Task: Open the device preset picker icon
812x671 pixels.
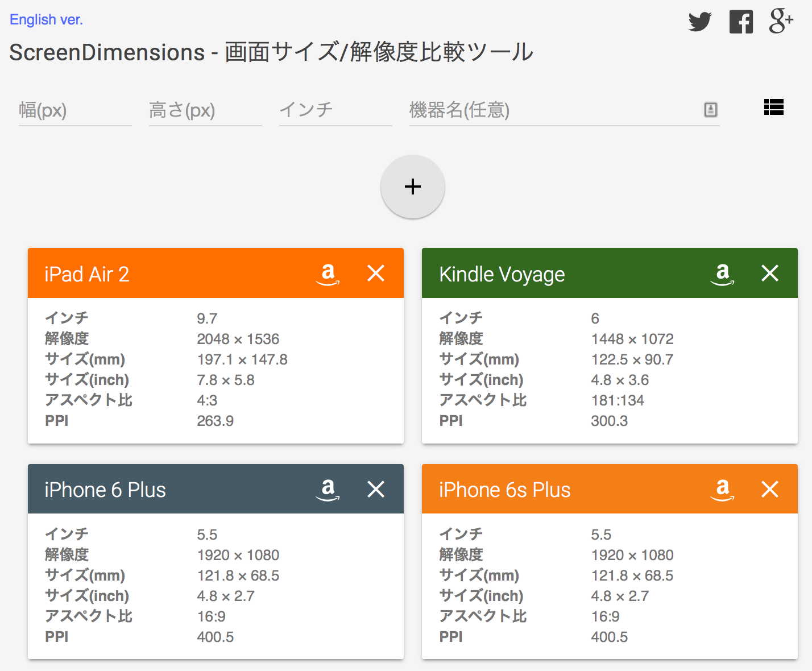Action: [x=710, y=110]
